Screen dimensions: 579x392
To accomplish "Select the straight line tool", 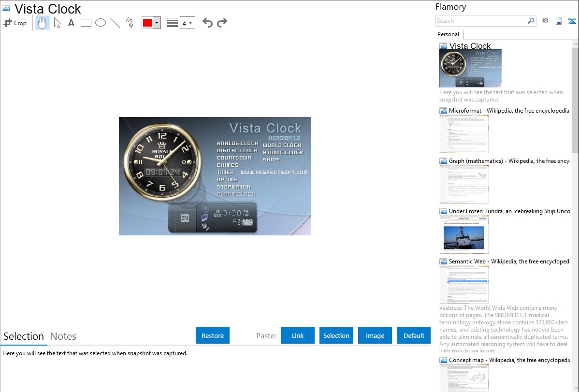I will (x=115, y=23).
